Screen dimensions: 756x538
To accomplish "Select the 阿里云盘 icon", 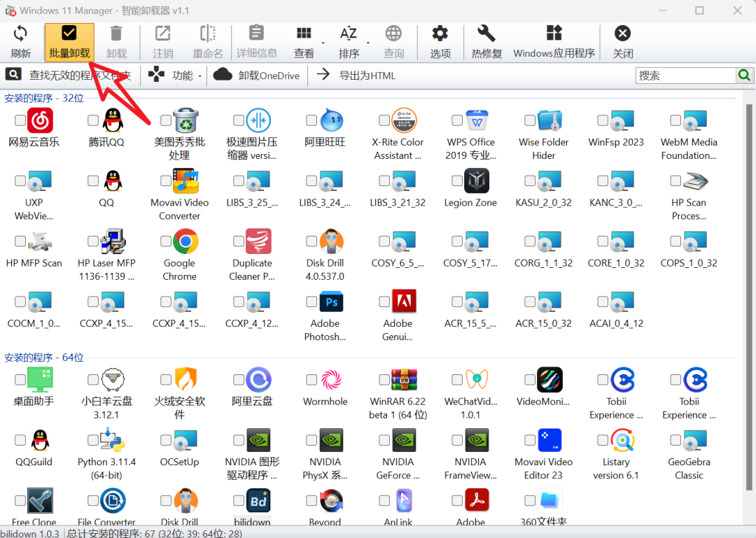I will (258, 380).
